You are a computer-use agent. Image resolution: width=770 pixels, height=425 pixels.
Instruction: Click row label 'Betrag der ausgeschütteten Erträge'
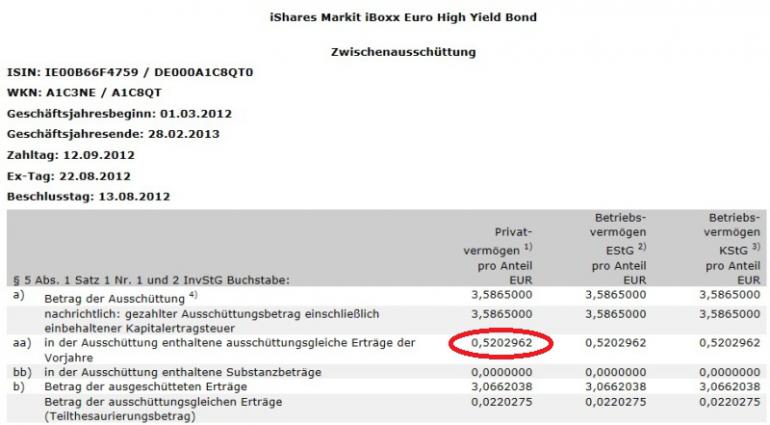pyautogui.click(x=146, y=387)
